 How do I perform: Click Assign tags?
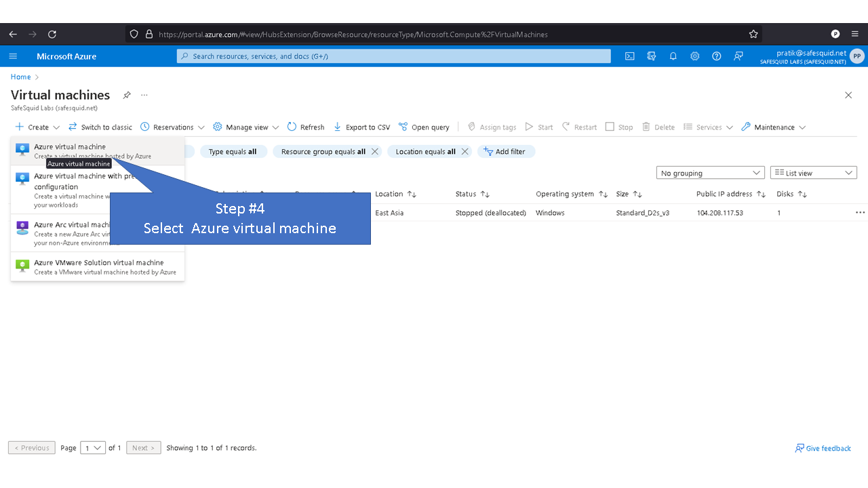click(x=492, y=127)
